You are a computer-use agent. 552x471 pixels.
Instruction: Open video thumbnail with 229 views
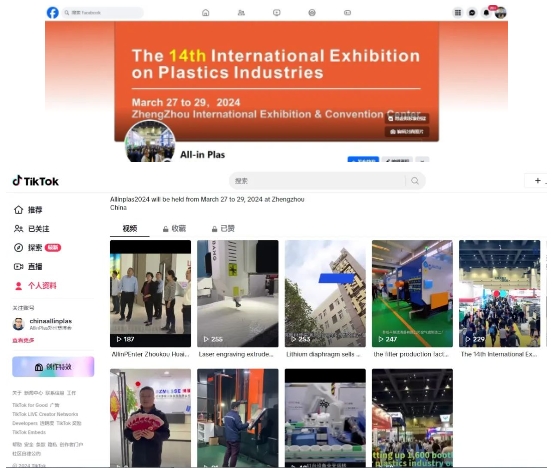pyautogui.click(x=500, y=294)
